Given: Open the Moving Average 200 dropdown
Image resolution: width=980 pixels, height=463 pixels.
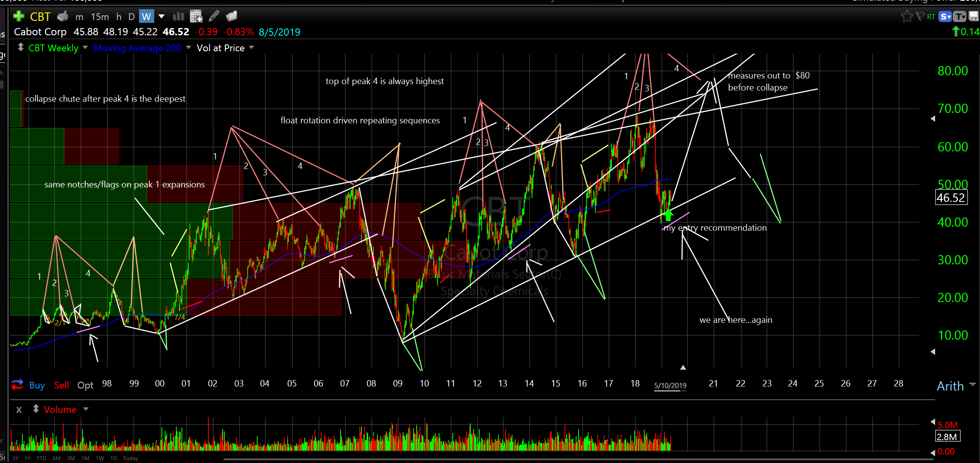Looking at the screenshot, I should (x=188, y=48).
